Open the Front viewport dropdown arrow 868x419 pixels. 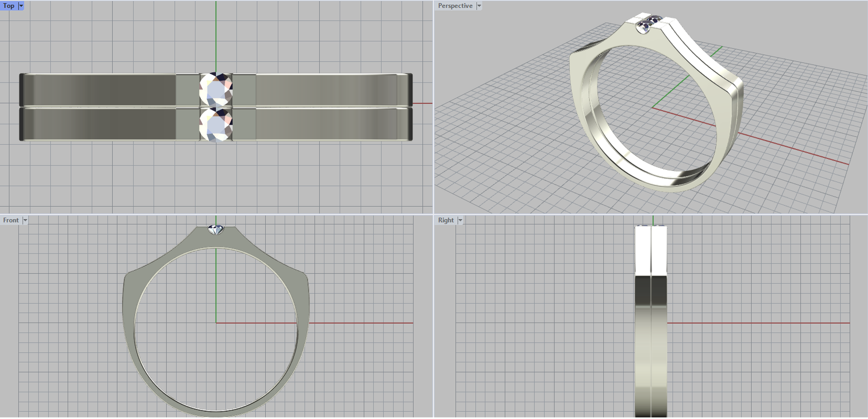point(25,220)
